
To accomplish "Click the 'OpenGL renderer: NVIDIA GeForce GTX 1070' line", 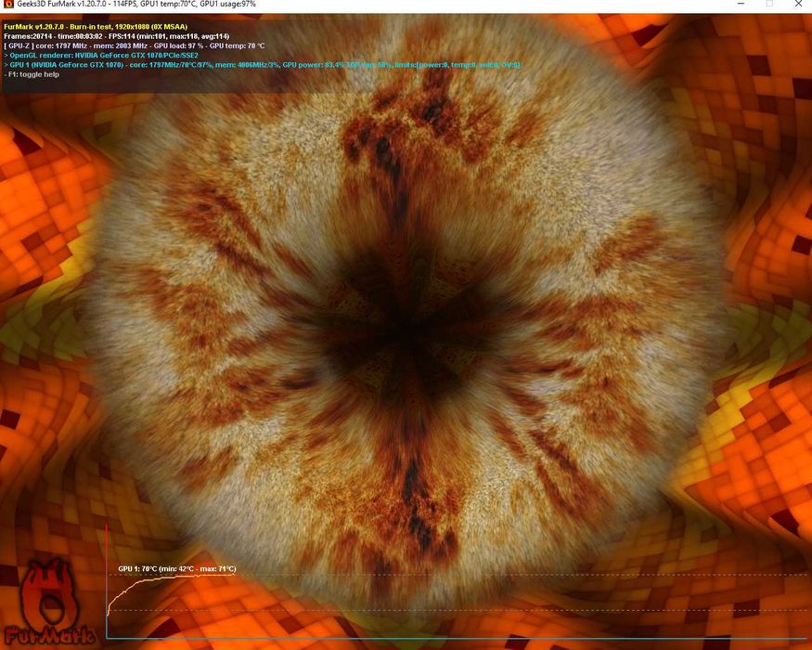I will point(101,55).
